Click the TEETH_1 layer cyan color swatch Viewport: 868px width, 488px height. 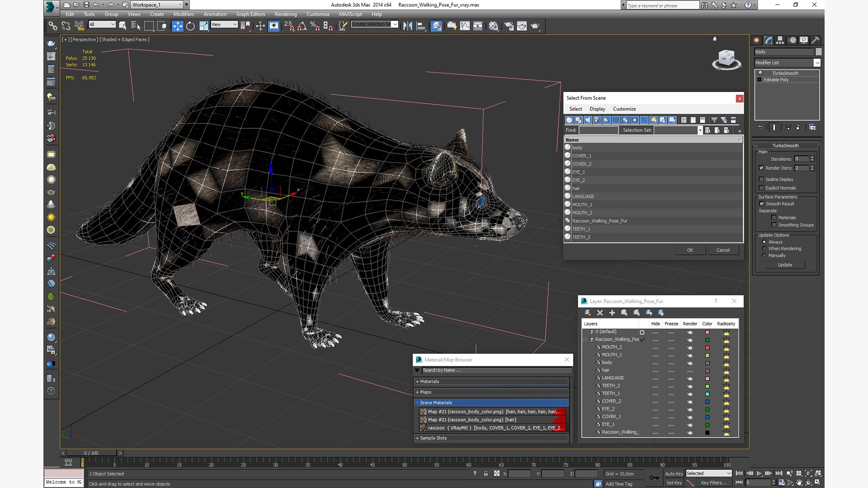[708, 394]
